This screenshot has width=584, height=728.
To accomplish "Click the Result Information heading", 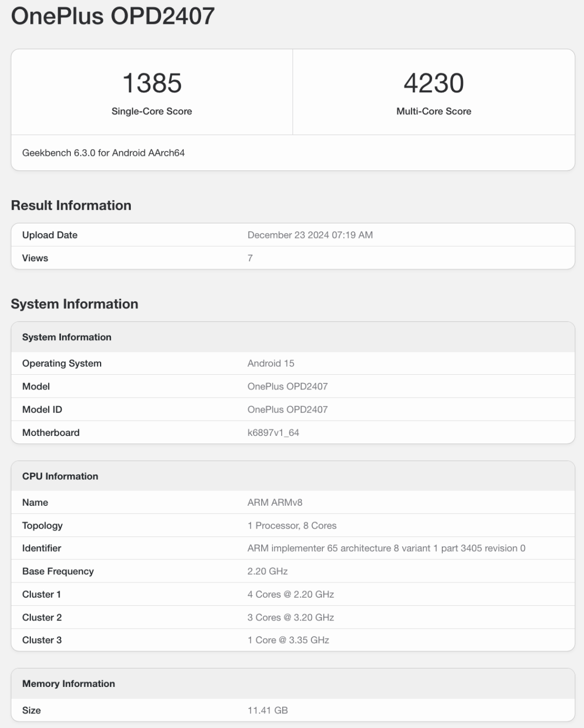I will pos(71,206).
